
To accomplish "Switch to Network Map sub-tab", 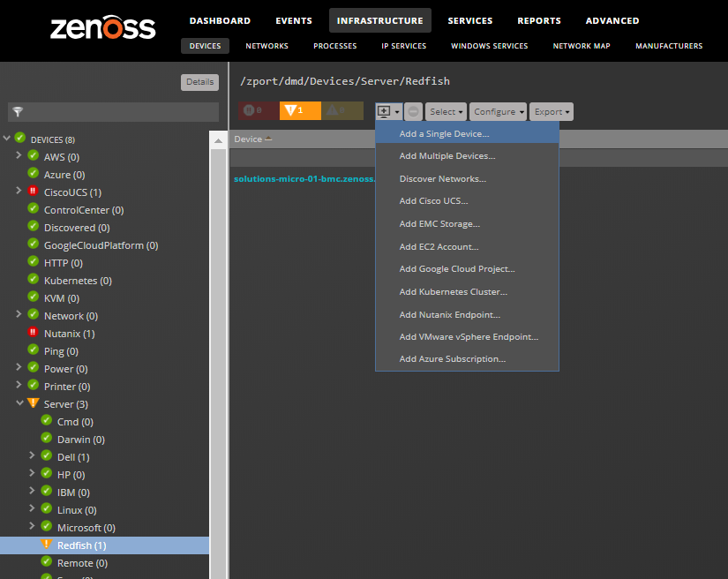I will coord(582,46).
